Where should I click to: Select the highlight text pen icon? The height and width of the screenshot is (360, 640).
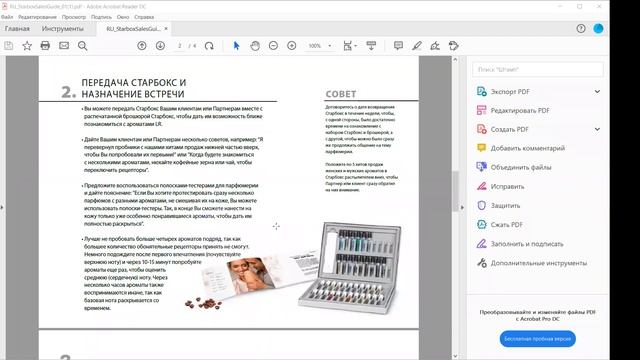tap(417, 46)
